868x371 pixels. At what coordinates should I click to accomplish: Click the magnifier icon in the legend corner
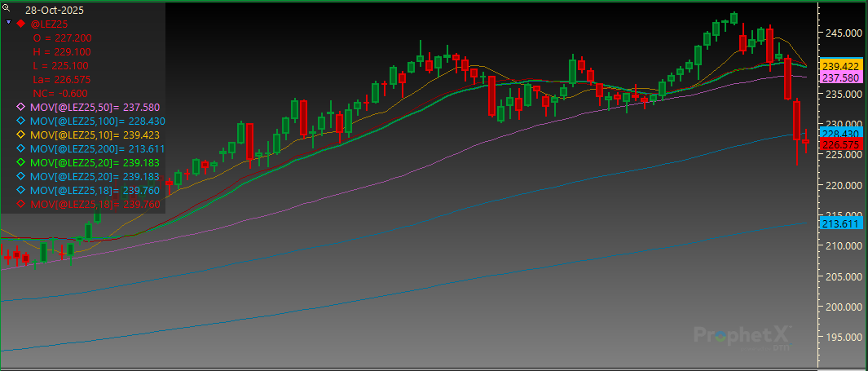(7, 9)
